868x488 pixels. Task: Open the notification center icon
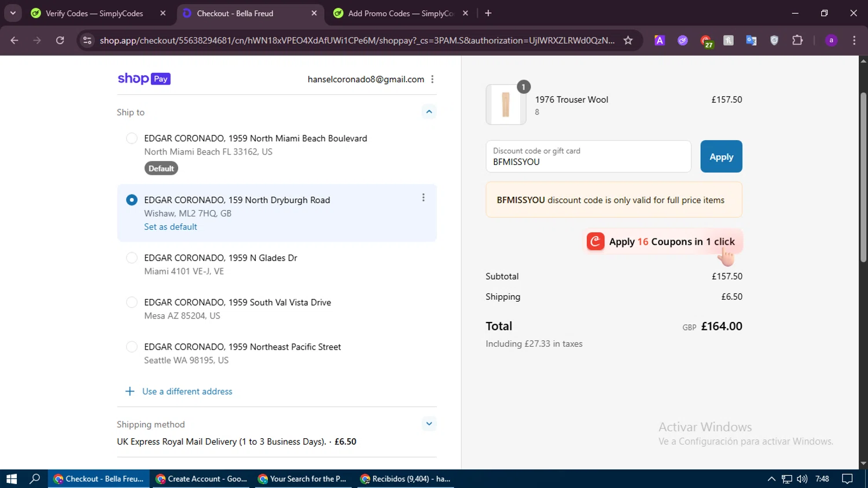[x=847, y=479]
